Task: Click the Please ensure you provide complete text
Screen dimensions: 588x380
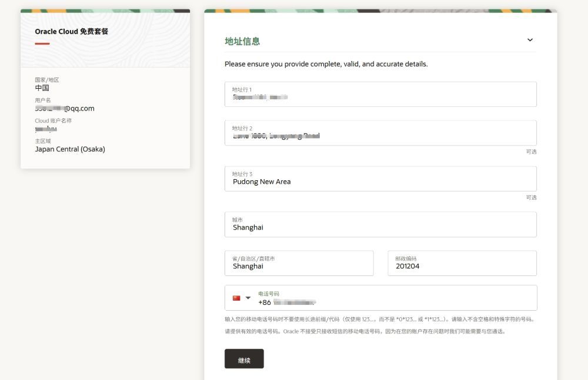Action: (326, 64)
